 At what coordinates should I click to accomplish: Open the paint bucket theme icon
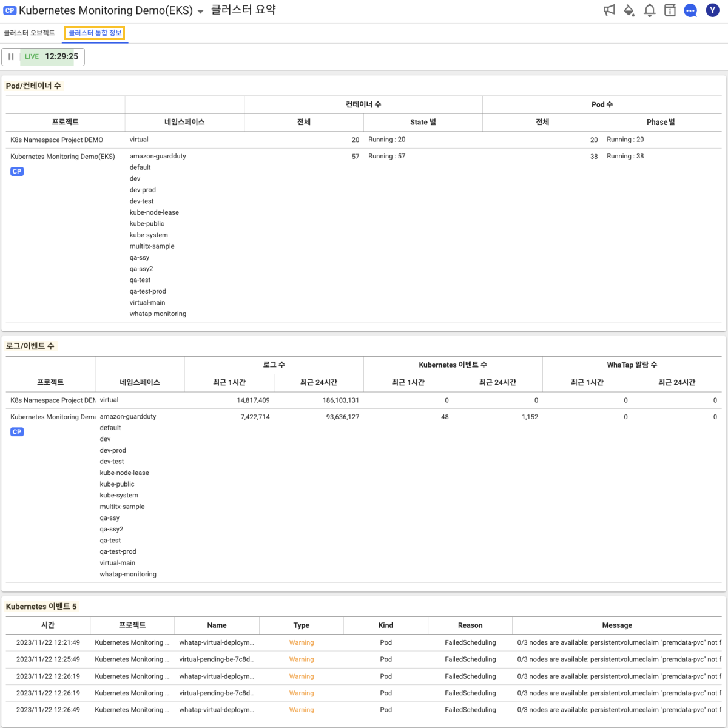[x=629, y=10]
